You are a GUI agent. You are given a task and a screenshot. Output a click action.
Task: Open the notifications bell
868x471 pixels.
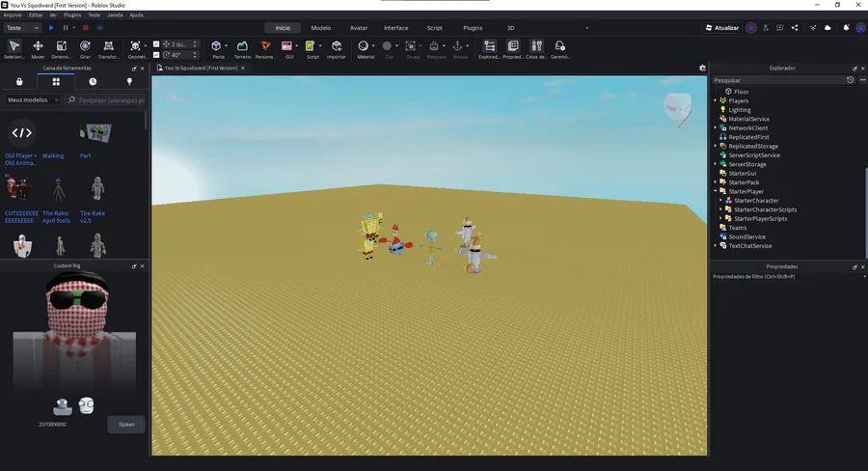(846, 28)
